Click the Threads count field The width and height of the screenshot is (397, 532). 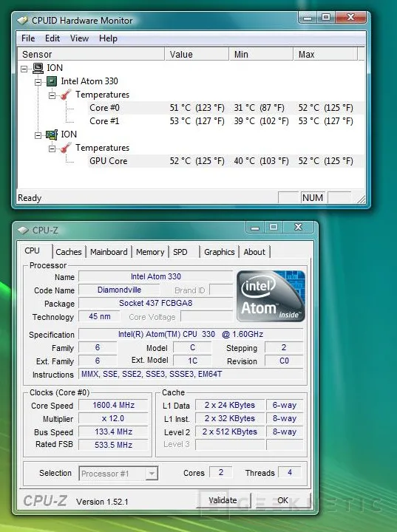click(x=290, y=472)
